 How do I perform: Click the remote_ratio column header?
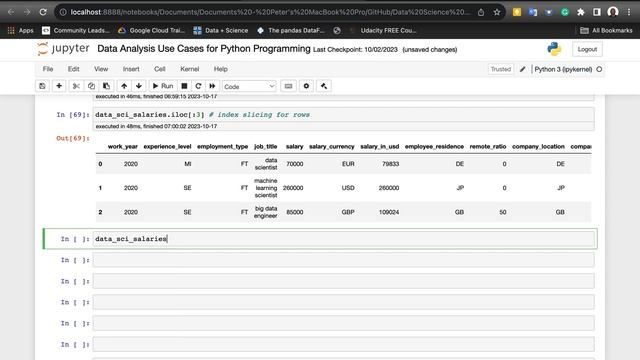488,146
